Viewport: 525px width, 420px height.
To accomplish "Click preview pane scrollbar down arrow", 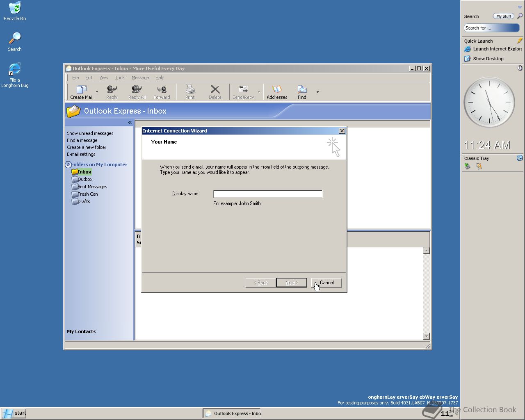I will point(426,336).
